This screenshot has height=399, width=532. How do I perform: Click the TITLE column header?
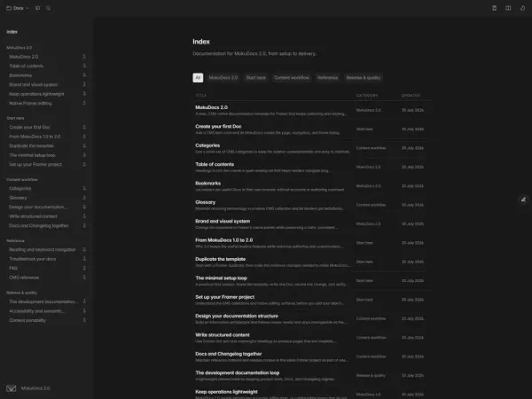(x=201, y=96)
